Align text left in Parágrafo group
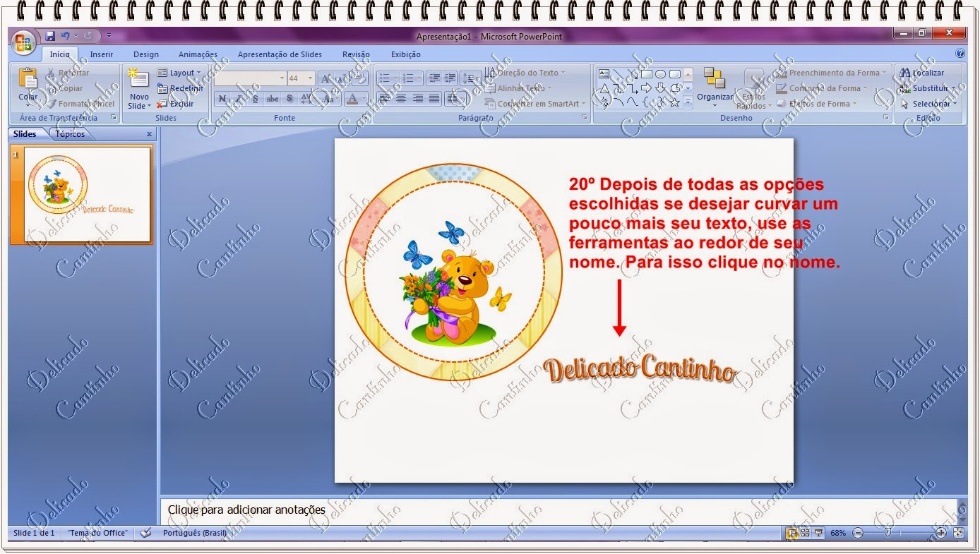Image resolution: width=980 pixels, height=554 pixels. pyautogui.click(x=384, y=99)
